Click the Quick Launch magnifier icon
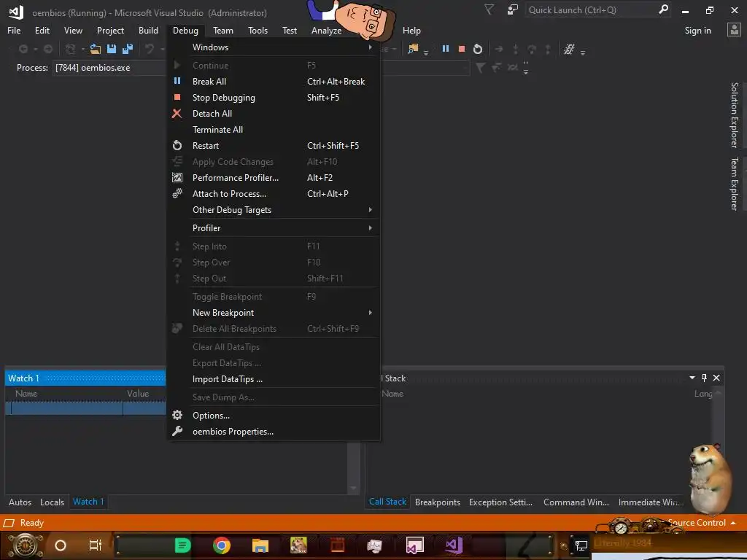Viewport: 747px width, 560px height. point(662,9)
